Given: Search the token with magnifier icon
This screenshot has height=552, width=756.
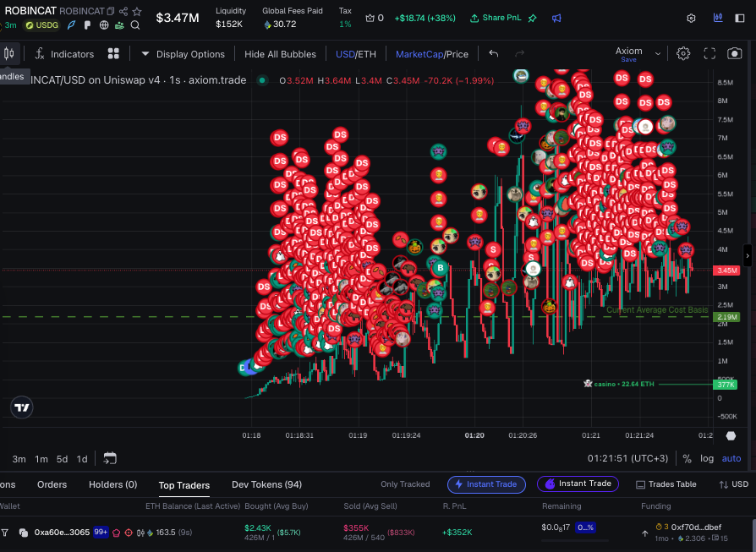Looking at the screenshot, I should [135, 25].
